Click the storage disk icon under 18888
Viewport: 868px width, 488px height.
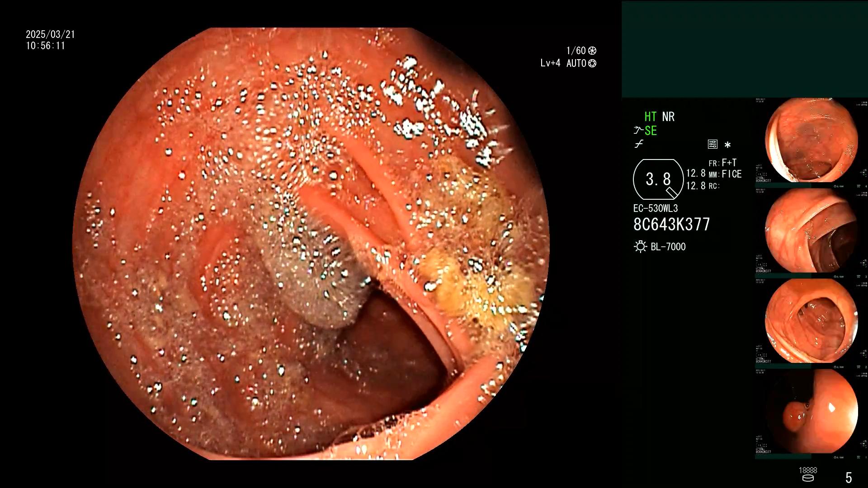pyautogui.click(x=808, y=478)
